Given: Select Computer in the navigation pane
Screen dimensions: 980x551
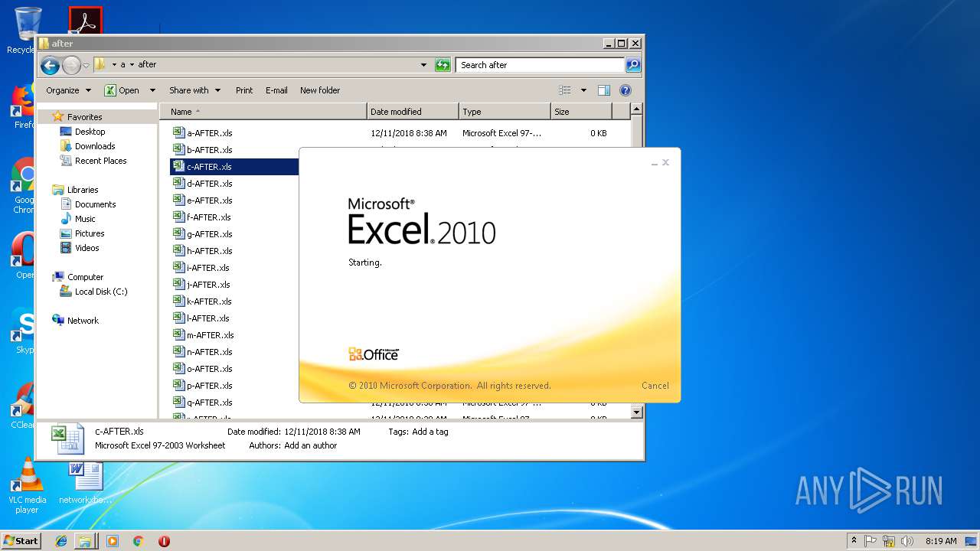Looking at the screenshot, I should click(x=85, y=277).
